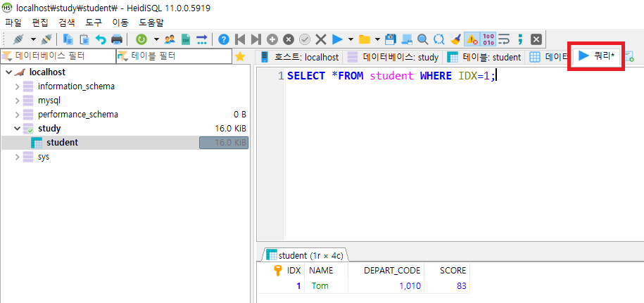Go to first row icon

(x=240, y=39)
